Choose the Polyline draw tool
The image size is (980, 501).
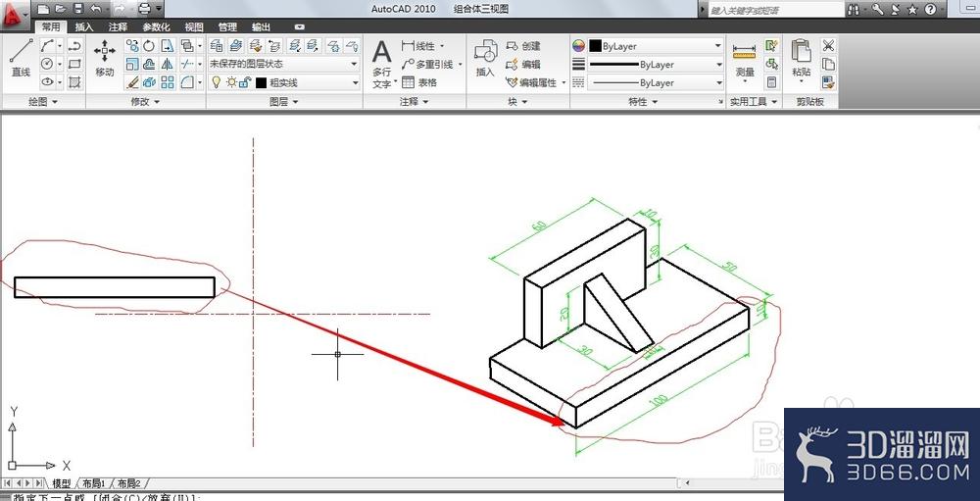point(75,46)
